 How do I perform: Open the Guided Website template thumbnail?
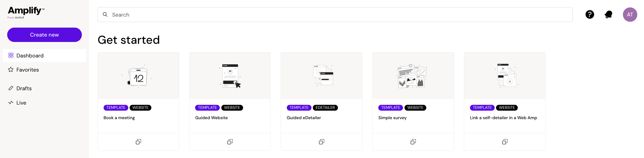tap(230, 76)
